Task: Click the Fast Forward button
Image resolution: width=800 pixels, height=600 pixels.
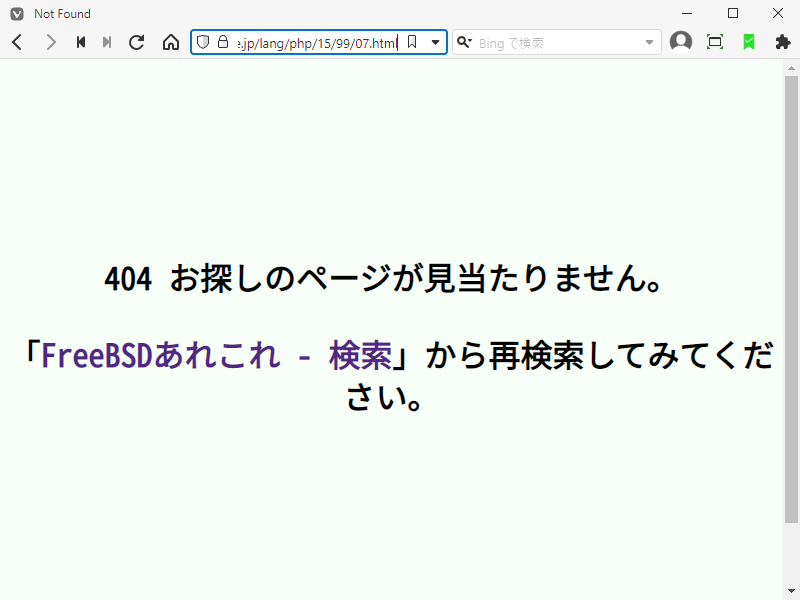Action: 107,42
